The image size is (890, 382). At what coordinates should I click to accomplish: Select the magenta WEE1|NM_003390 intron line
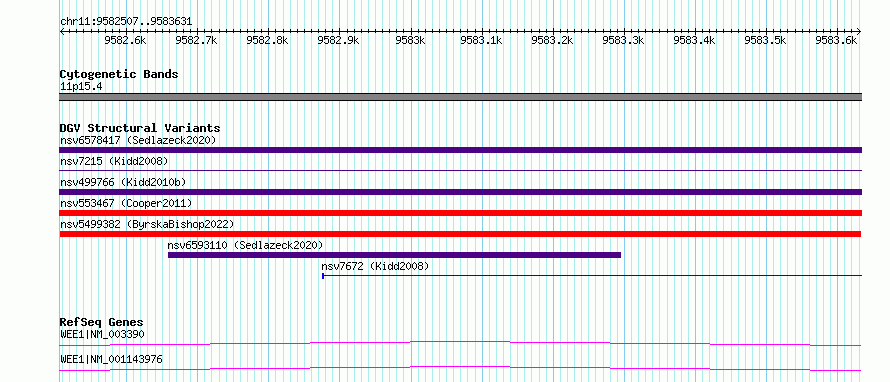(x=460, y=343)
